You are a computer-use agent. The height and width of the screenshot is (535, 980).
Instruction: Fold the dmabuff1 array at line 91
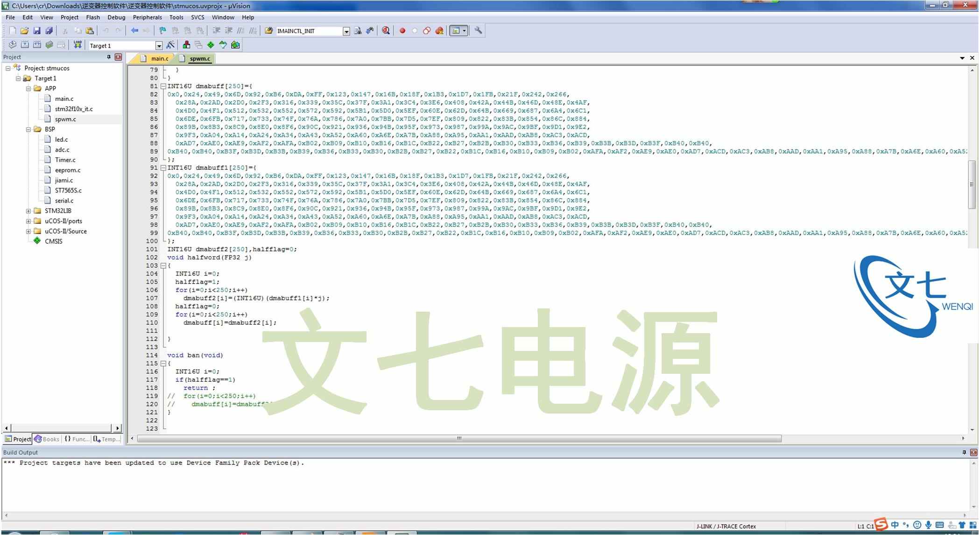[x=163, y=168]
